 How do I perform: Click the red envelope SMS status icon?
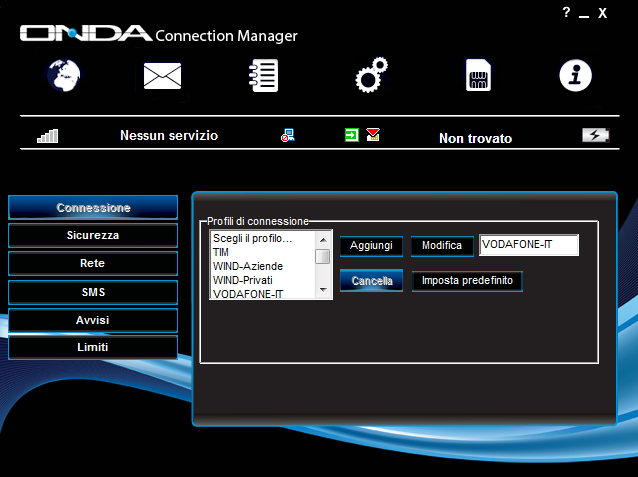373,135
